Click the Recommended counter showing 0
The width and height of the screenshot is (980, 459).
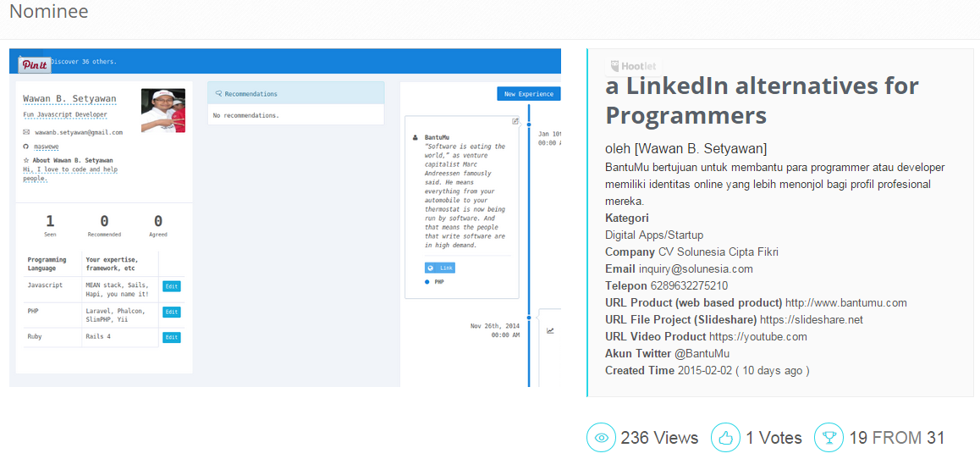pos(104,226)
